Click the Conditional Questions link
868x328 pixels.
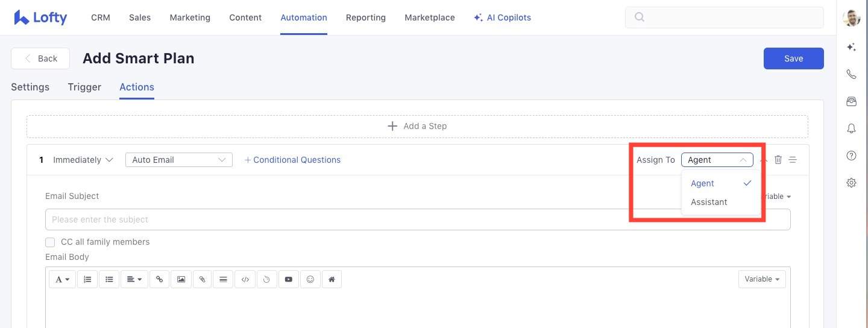click(x=292, y=160)
